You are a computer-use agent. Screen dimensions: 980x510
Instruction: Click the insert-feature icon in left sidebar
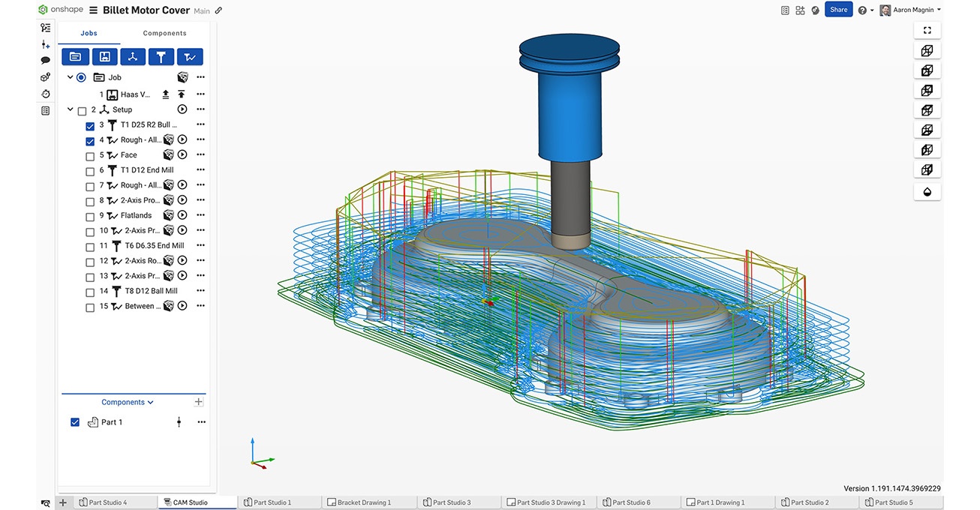point(45,44)
